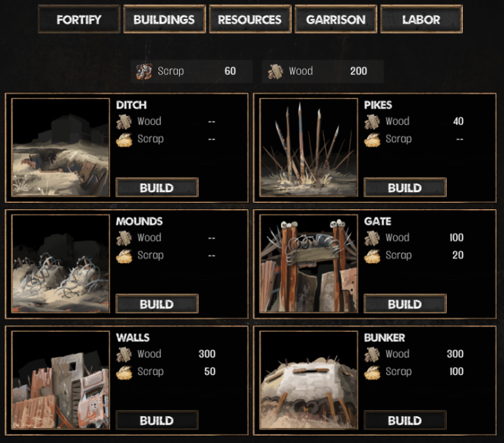Select the Walls artwork thumbnail

tap(61, 380)
